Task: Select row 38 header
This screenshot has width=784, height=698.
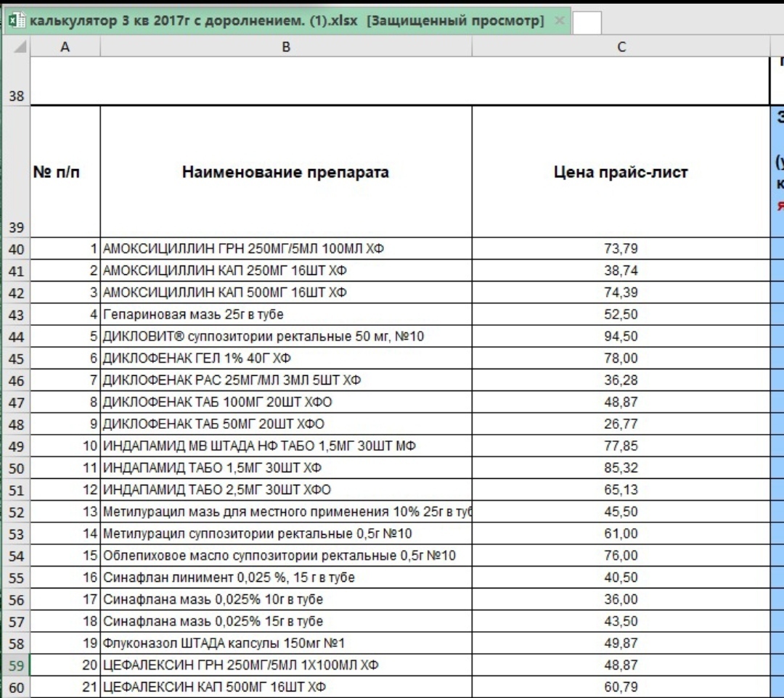Action: 17,81
